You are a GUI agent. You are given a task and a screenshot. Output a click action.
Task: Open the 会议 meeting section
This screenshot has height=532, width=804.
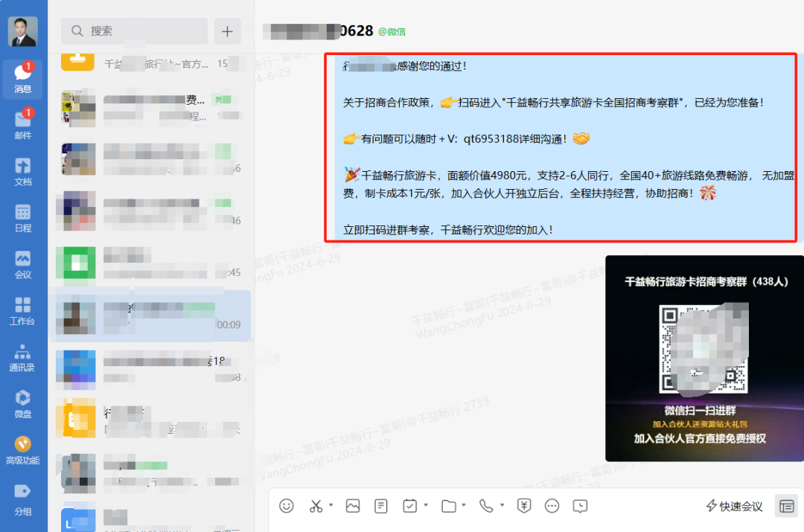point(23,264)
